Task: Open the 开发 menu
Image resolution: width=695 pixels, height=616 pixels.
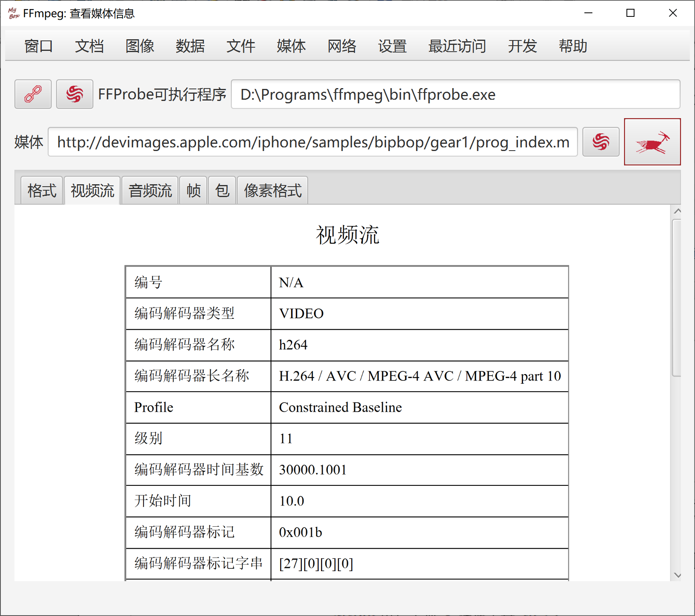Action: point(522,46)
